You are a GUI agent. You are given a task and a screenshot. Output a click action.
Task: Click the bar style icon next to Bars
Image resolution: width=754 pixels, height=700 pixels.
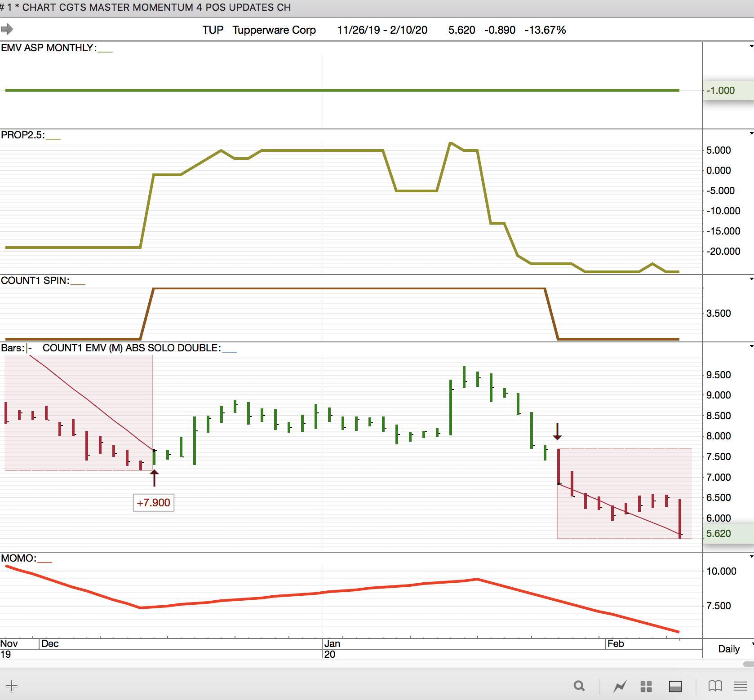29,348
